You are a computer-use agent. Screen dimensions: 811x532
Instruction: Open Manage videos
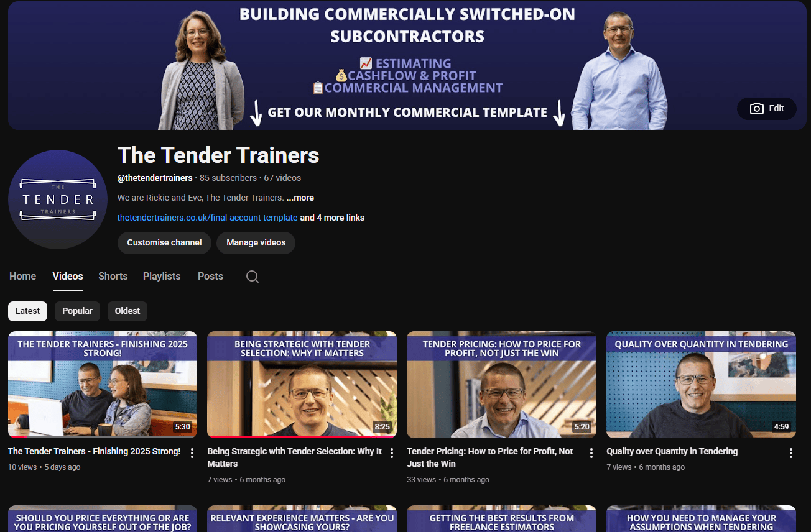256,243
